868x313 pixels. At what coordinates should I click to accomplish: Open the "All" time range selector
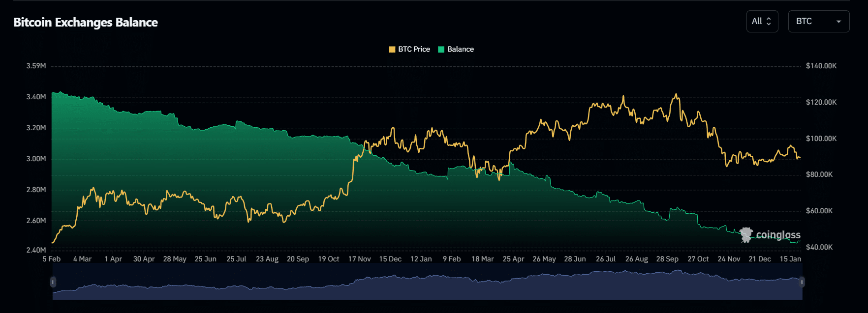[761, 22]
